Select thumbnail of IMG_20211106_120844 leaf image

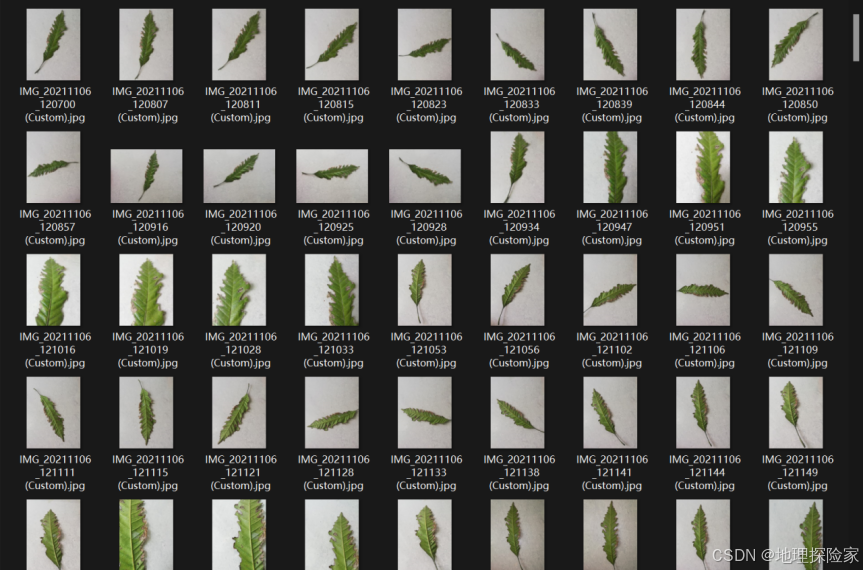pyautogui.click(x=703, y=45)
